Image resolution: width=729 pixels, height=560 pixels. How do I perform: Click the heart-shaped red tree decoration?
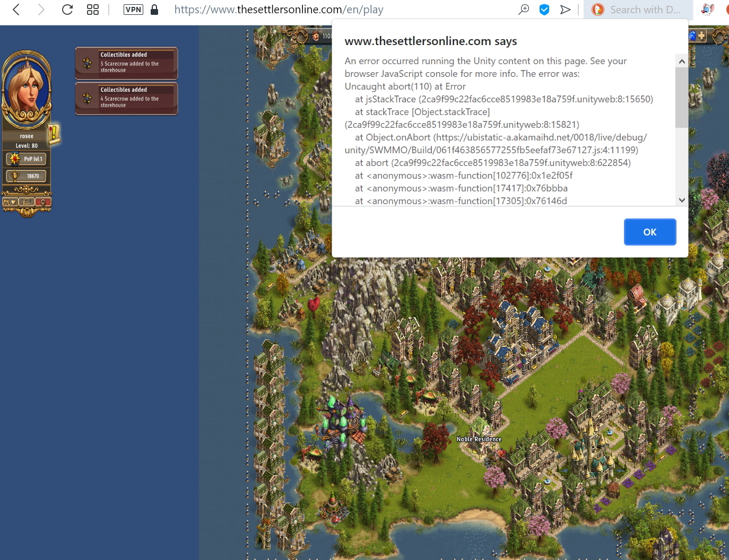(314, 305)
